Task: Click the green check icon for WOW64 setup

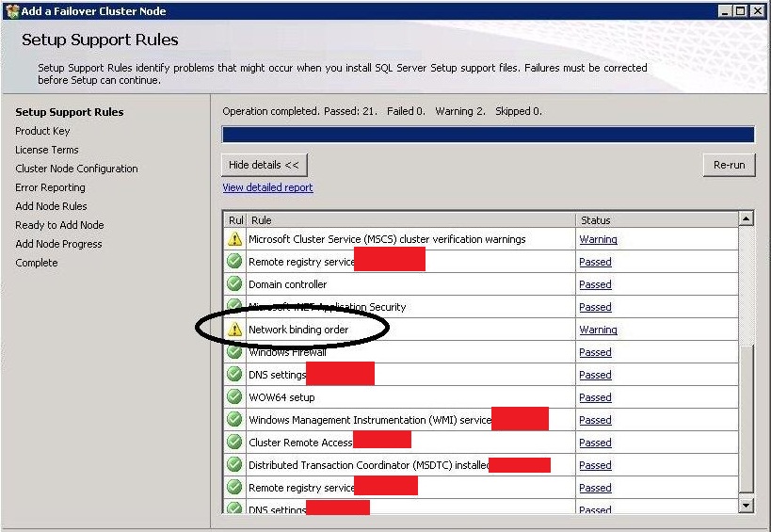Action: coord(235,396)
